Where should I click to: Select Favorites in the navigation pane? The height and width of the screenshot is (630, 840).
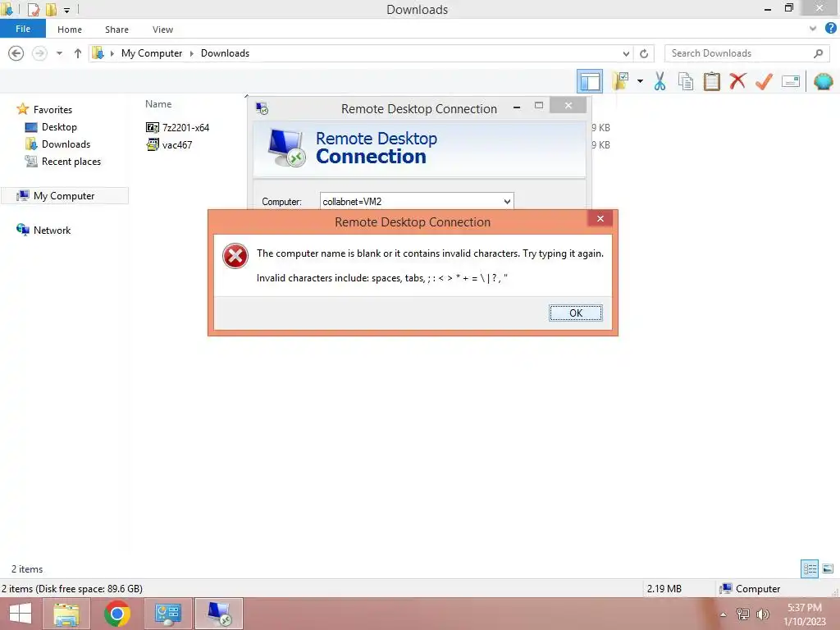click(x=52, y=109)
